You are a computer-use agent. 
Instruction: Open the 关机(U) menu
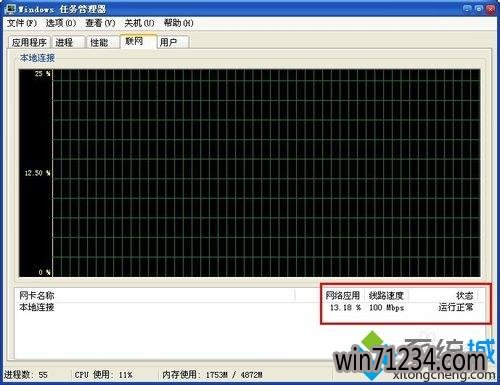click(139, 23)
